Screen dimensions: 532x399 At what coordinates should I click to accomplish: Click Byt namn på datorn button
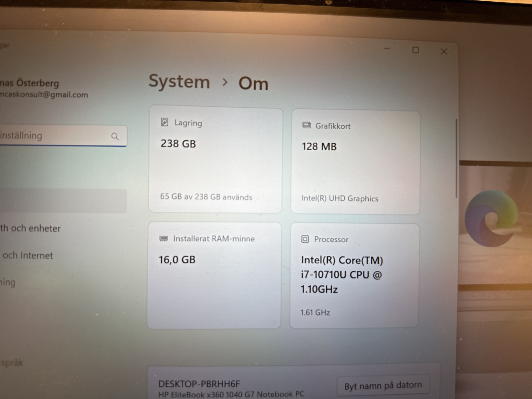click(383, 385)
